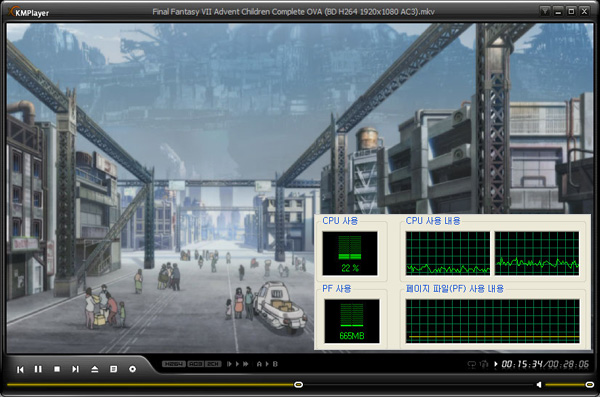Image resolution: width=600 pixels, height=397 pixels.
Task: Skip to the next track
Action: [x=75, y=369]
